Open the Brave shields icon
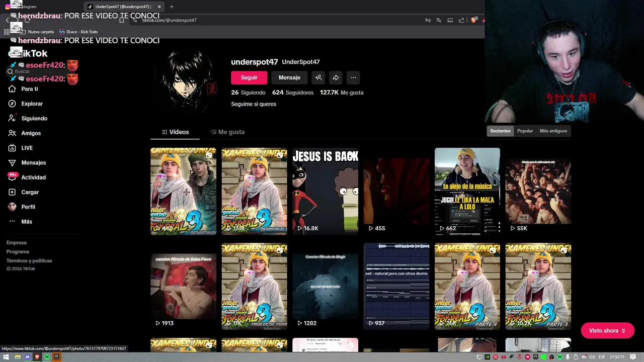This screenshot has width=644, height=362. tap(473, 20)
